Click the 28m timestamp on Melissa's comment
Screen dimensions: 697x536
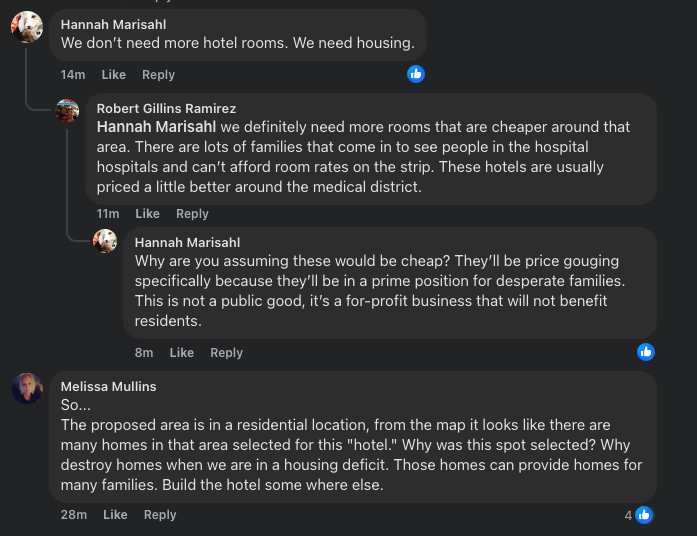(x=74, y=515)
